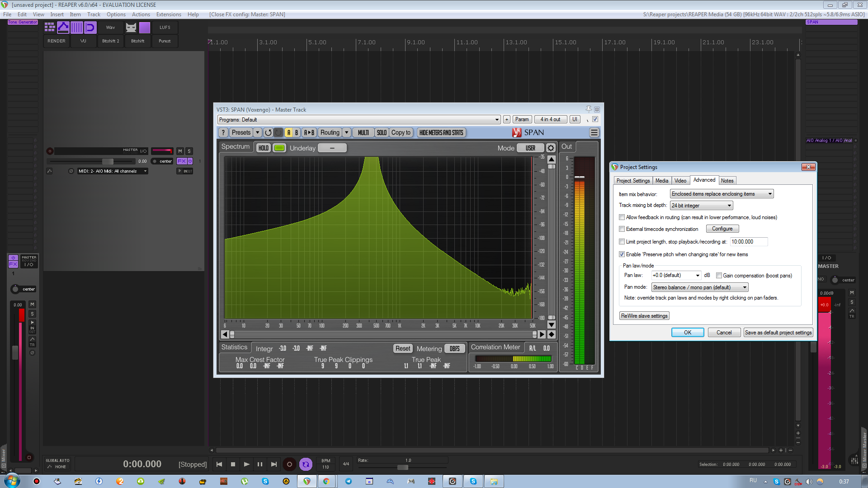The height and width of the screenshot is (488, 868).
Task: Toggle envelope icon in REAPER toolbar
Action: pyautogui.click(x=63, y=28)
